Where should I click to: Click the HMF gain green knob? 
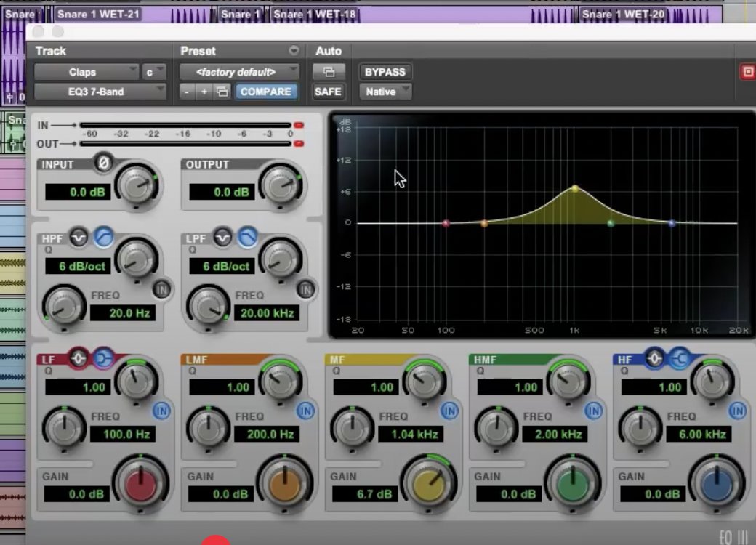(572, 483)
